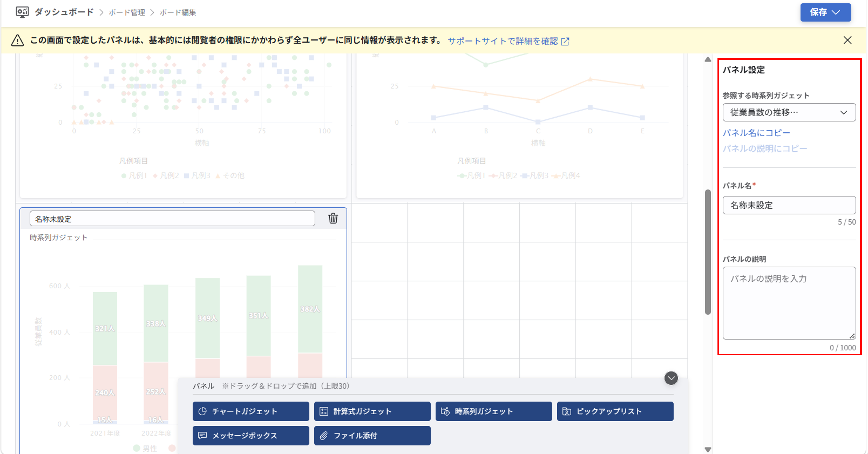The image size is (868, 454).
Task: Add a ファイル添付 panel
Action: tap(372, 435)
